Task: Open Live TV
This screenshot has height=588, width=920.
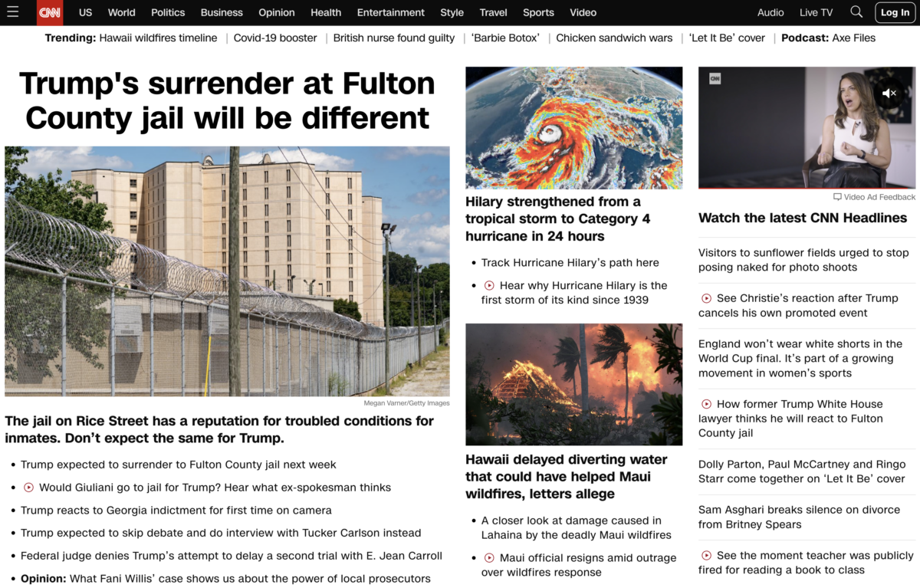Action: point(816,12)
